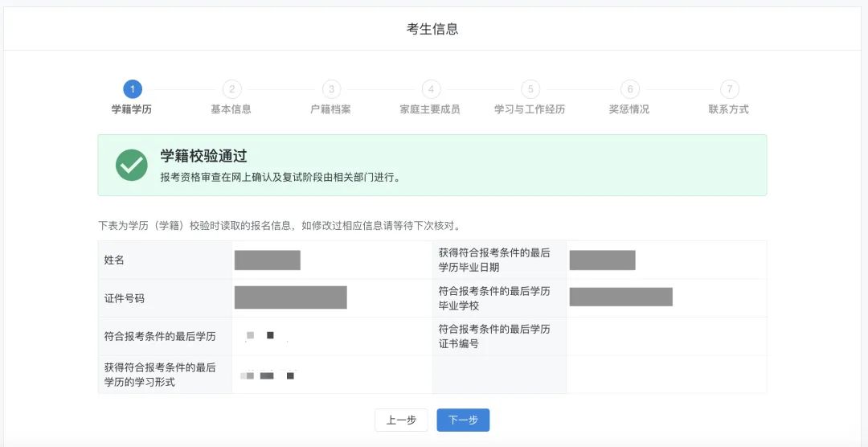
Task: Click the 下表为学历（学籍）校验 note text
Action: pos(280,225)
